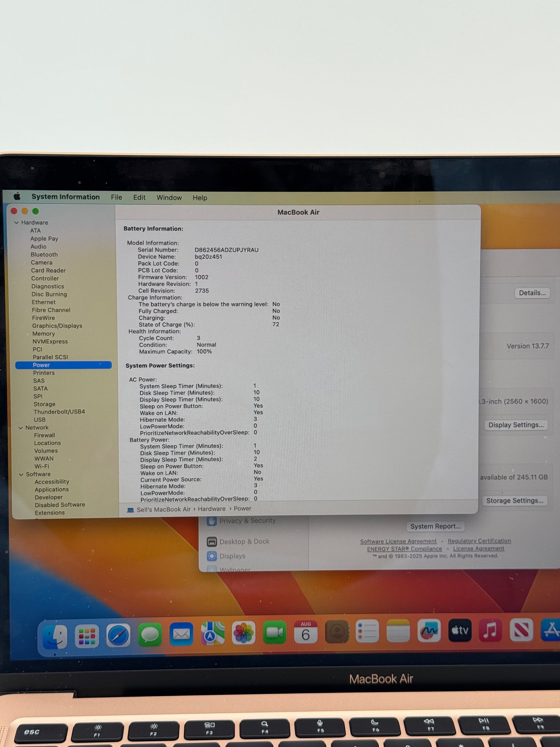This screenshot has width=560, height=747.
Task: Select Graphics/Displays in sidebar
Action: coord(57,326)
